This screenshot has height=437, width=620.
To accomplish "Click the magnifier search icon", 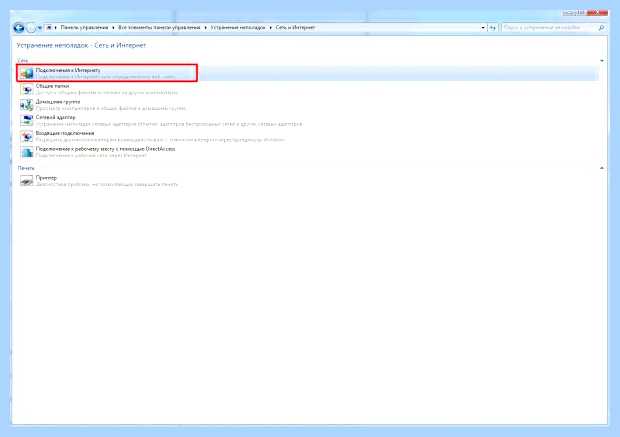I will tap(601, 28).
